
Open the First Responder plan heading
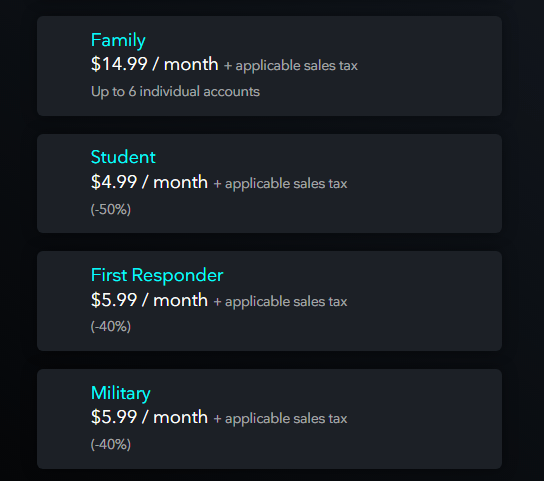click(157, 275)
